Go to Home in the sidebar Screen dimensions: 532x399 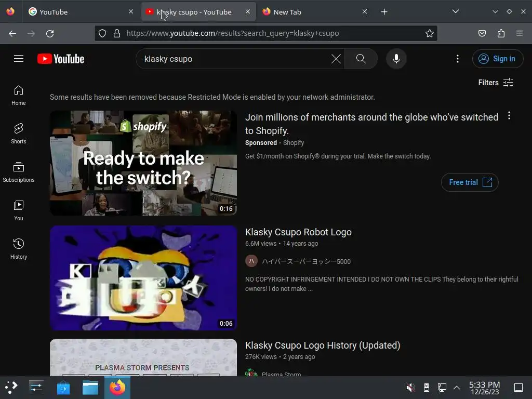(19, 96)
